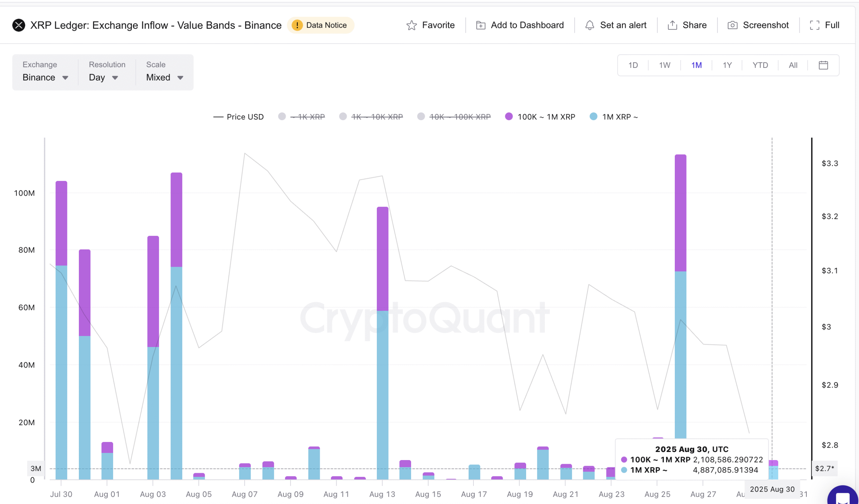859x504 pixels.
Task: Favorite this chart via the star icon
Action: click(412, 25)
